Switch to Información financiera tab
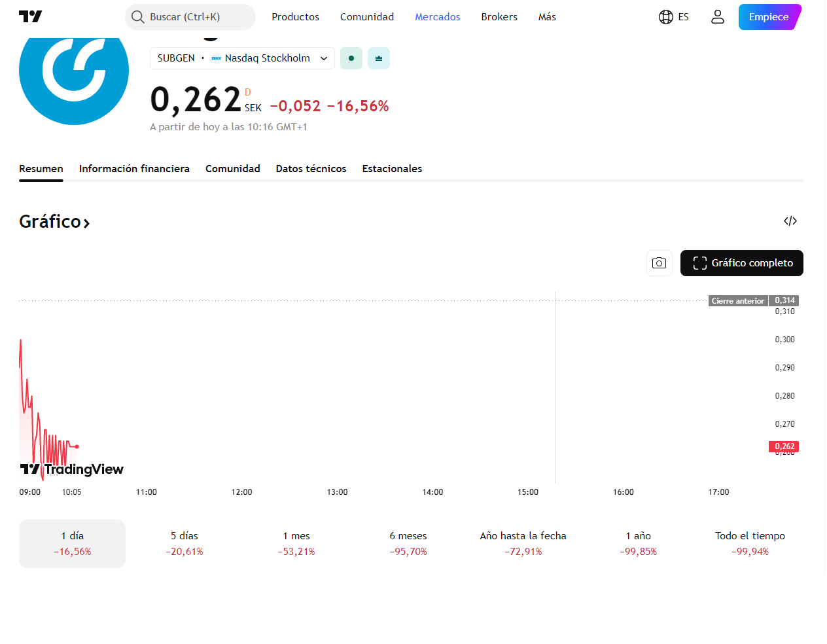 pyautogui.click(x=134, y=169)
